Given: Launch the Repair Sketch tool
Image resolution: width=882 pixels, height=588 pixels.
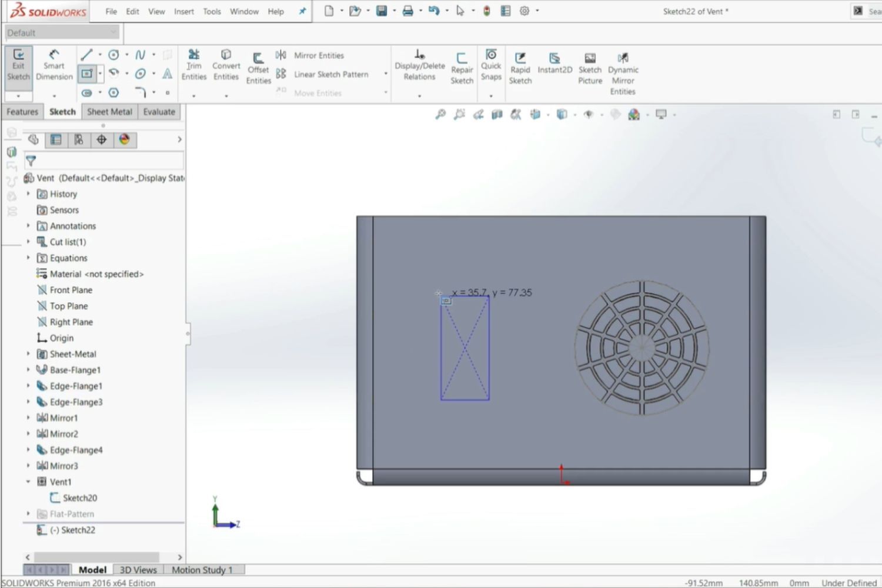Looking at the screenshot, I should pos(462,66).
